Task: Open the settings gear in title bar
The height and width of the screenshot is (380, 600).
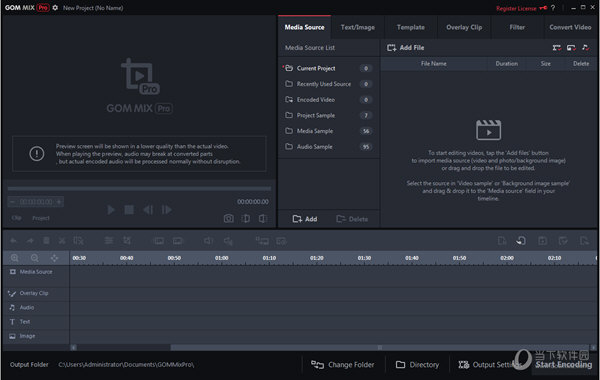Action: (55, 8)
